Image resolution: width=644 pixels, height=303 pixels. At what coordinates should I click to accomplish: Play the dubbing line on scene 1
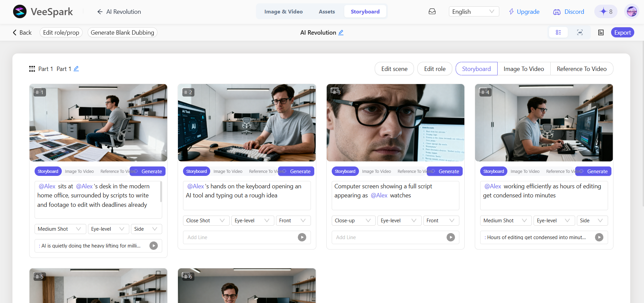coord(153,246)
